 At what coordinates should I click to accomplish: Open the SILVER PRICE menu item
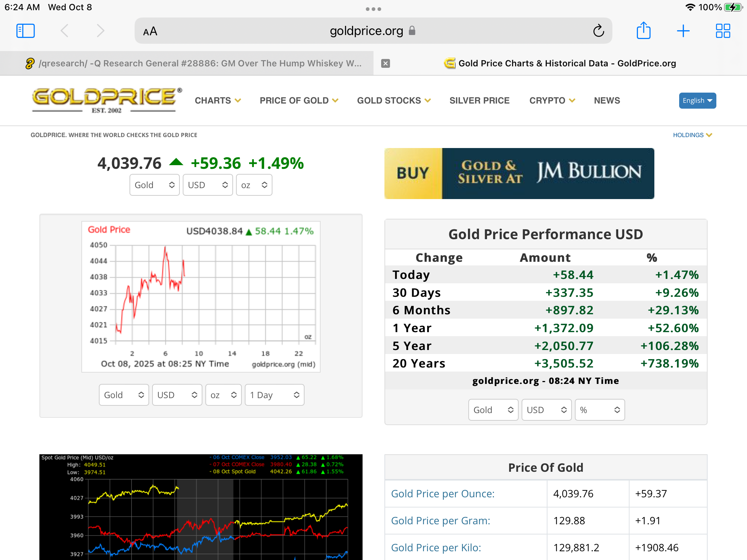click(x=479, y=101)
